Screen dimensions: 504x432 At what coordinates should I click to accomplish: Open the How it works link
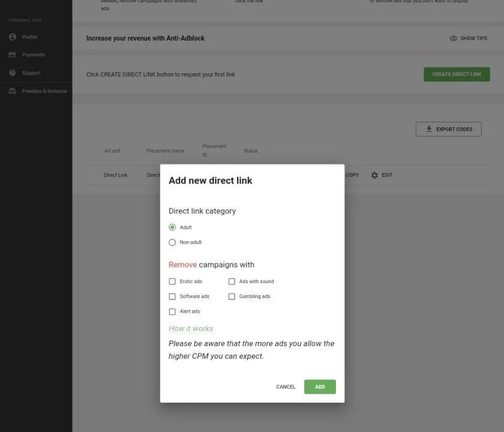pos(191,329)
